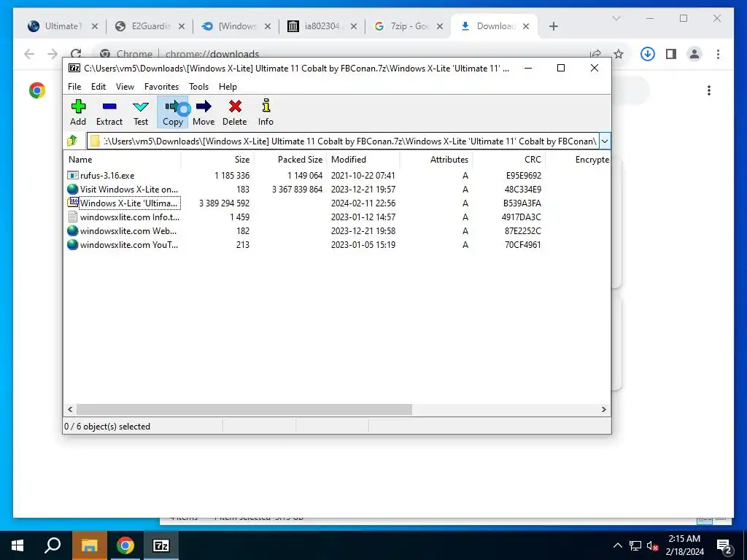Switch to the E2Guardian Chrome tab
The width and height of the screenshot is (747, 560).
coord(150,26)
